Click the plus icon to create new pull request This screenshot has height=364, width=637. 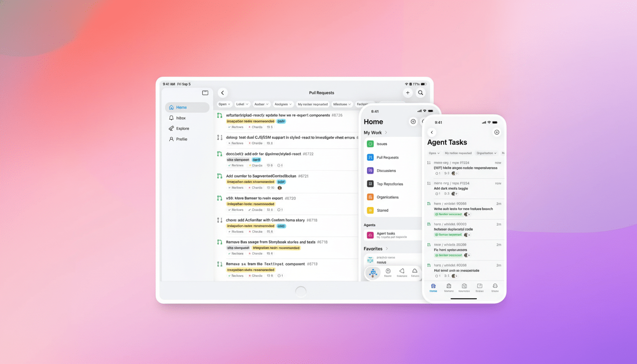pyautogui.click(x=408, y=93)
